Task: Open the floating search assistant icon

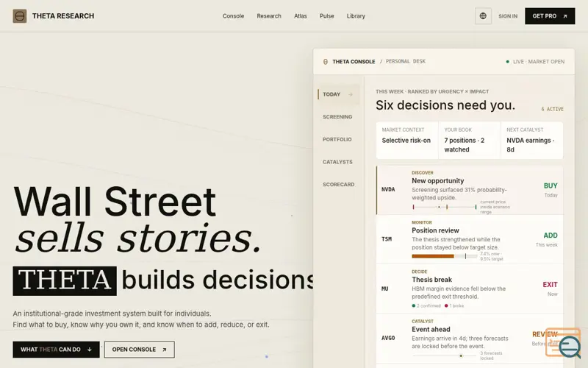Action: click(563, 342)
